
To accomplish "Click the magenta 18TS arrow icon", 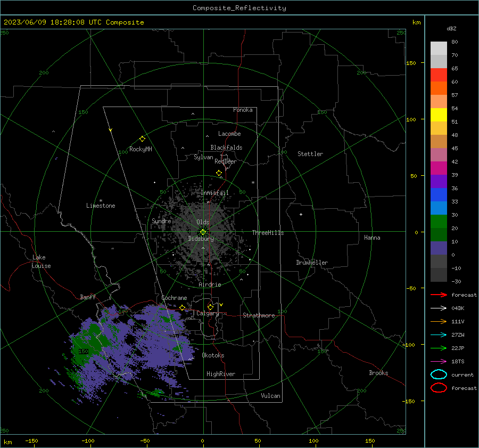I will click(439, 361).
